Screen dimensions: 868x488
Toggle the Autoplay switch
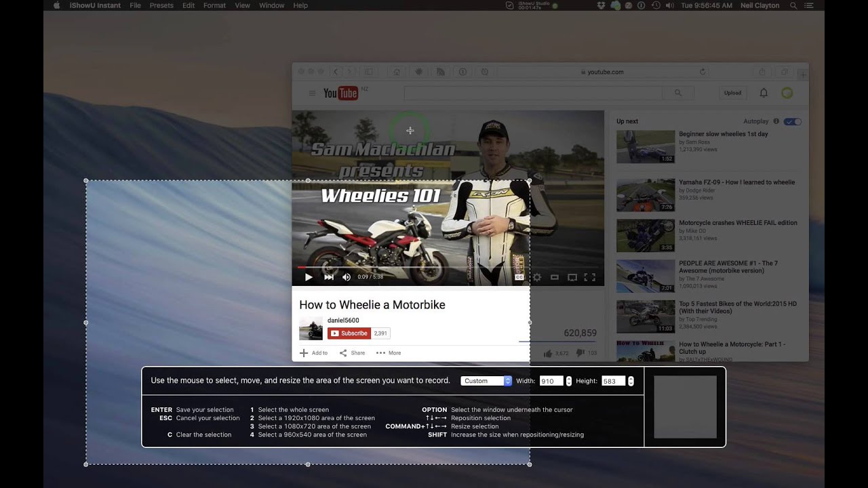coord(793,121)
